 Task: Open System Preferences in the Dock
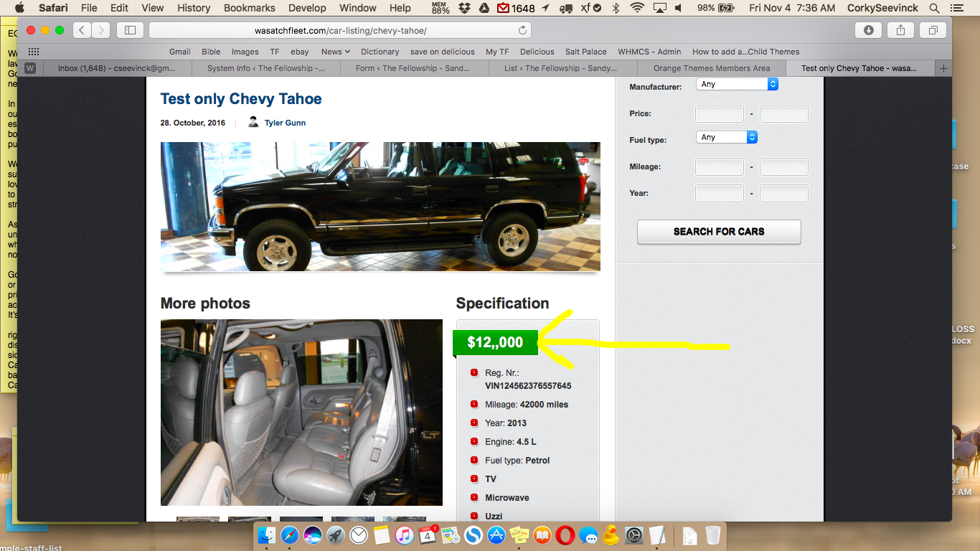tap(634, 534)
